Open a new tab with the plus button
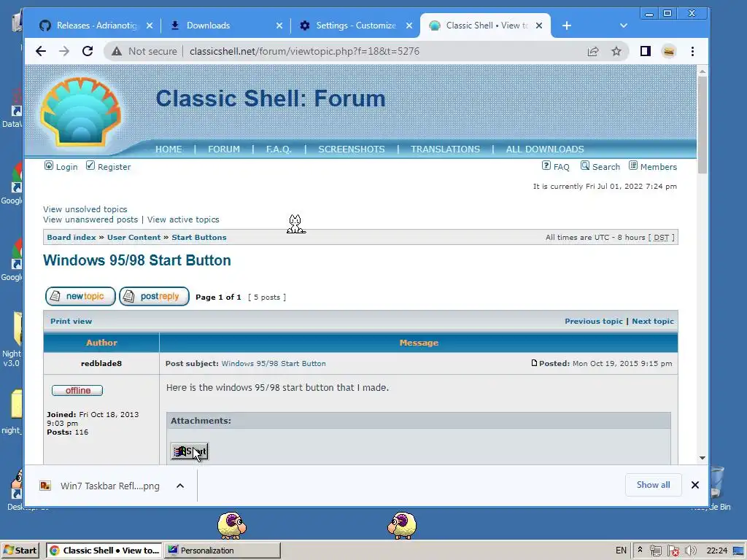 pos(566,26)
